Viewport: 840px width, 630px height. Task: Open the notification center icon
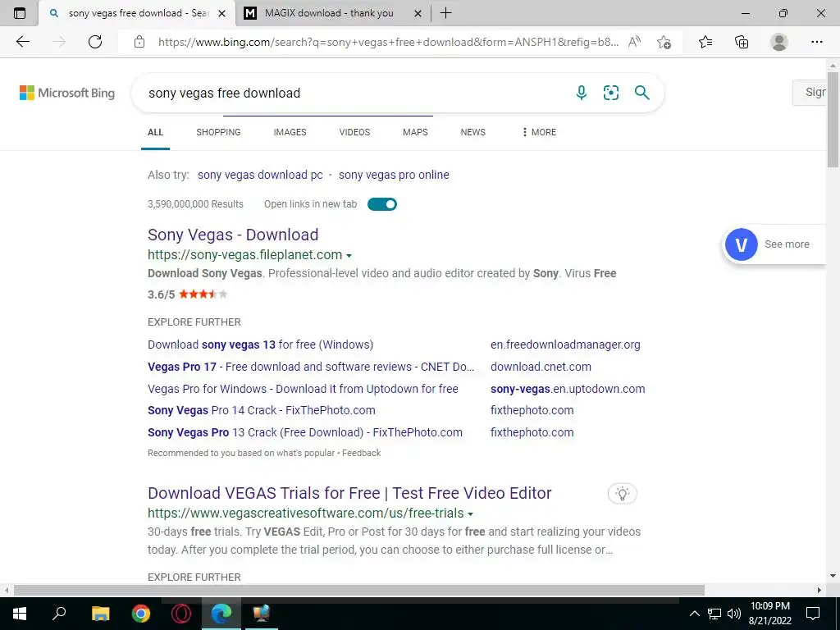point(813,614)
